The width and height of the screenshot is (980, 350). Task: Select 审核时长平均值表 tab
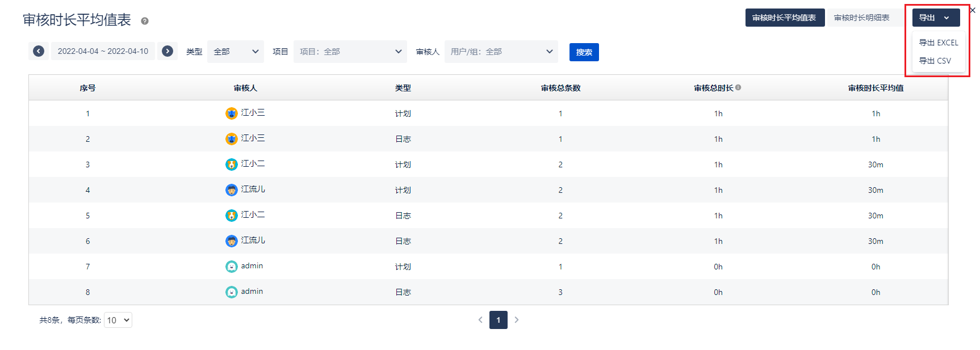click(784, 18)
